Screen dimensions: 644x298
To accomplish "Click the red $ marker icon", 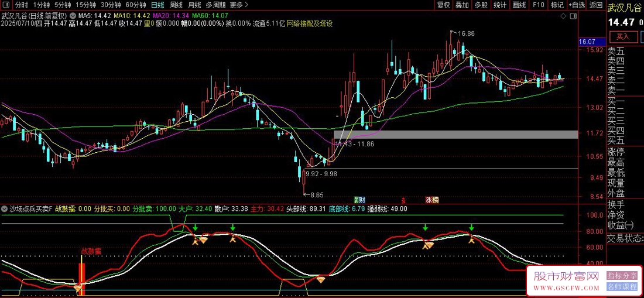I will pos(404,200).
